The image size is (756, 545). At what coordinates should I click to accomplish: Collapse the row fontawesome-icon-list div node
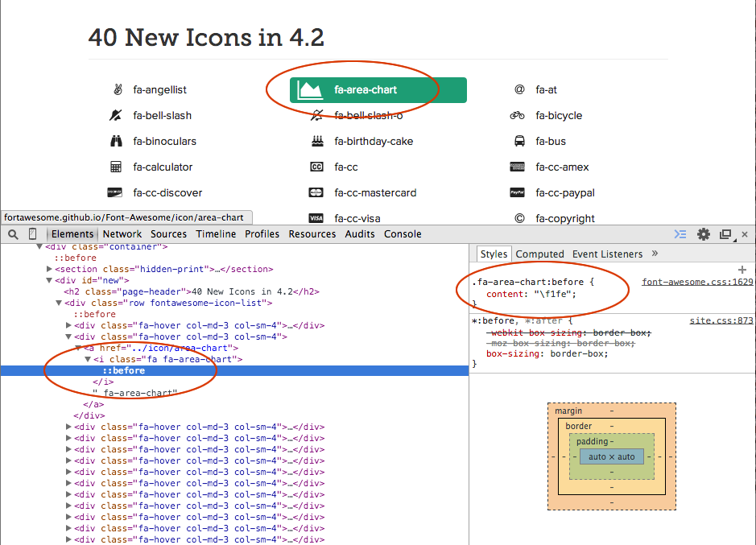(59, 303)
